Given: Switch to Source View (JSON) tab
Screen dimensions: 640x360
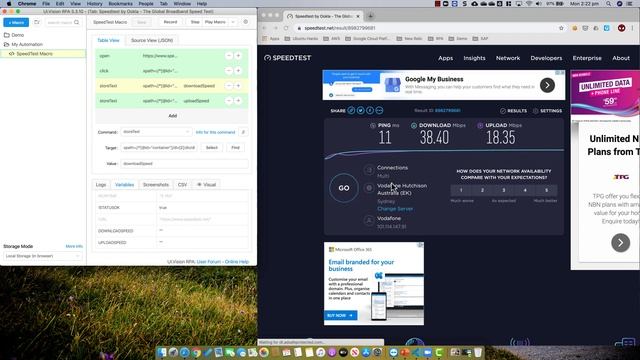Looking at the screenshot, I should tap(152, 40).
